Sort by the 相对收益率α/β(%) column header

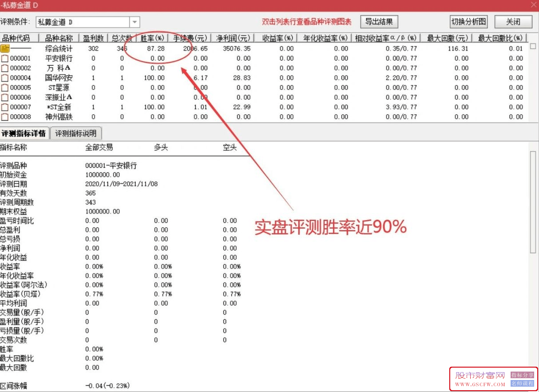[386, 38]
